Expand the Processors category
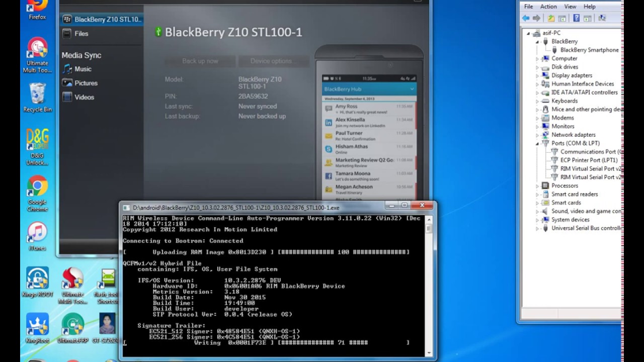Screen dimensions: 644x362 pos(537,186)
